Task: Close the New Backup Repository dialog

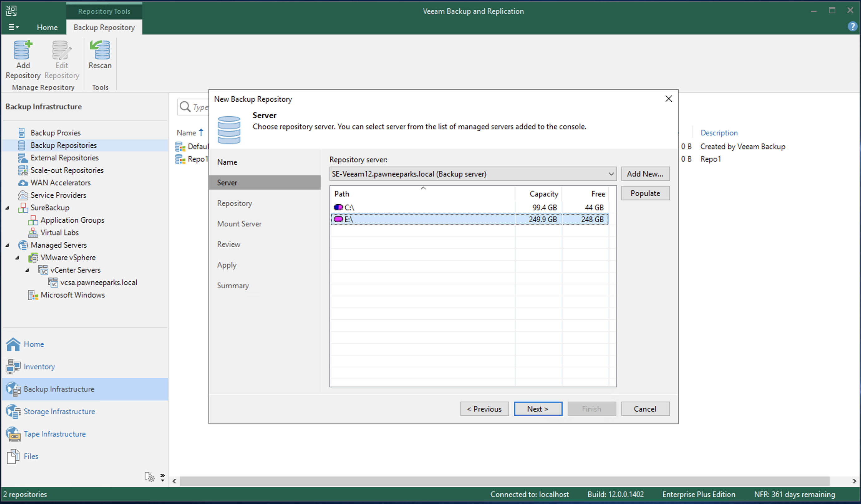Action: point(668,99)
